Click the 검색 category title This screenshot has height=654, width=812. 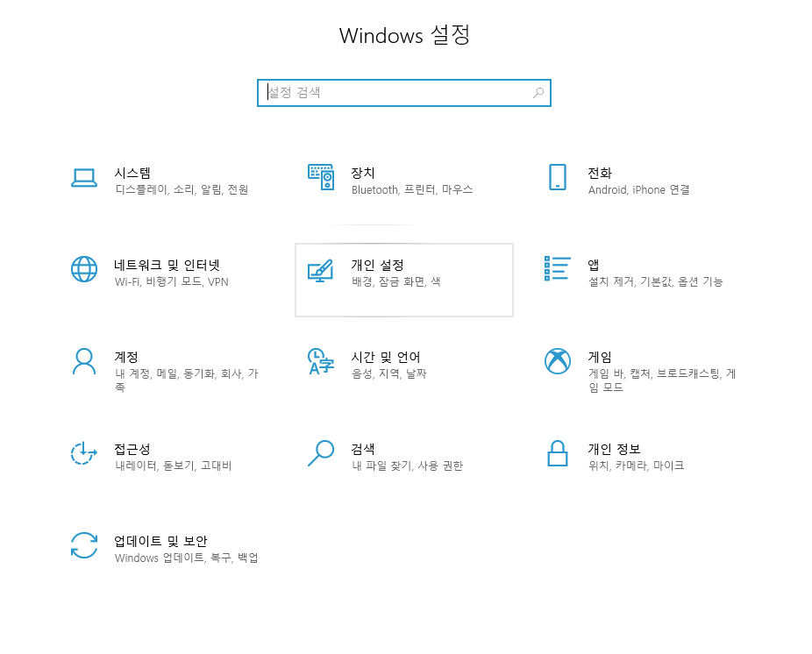tap(363, 449)
